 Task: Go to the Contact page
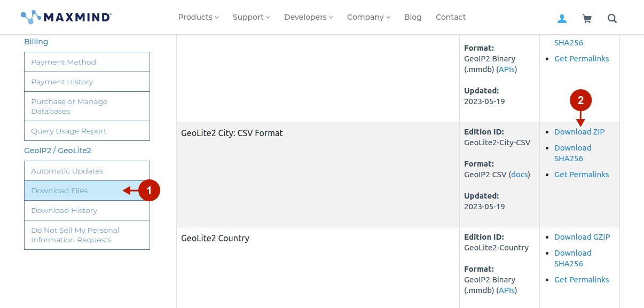(x=451, y=17)
